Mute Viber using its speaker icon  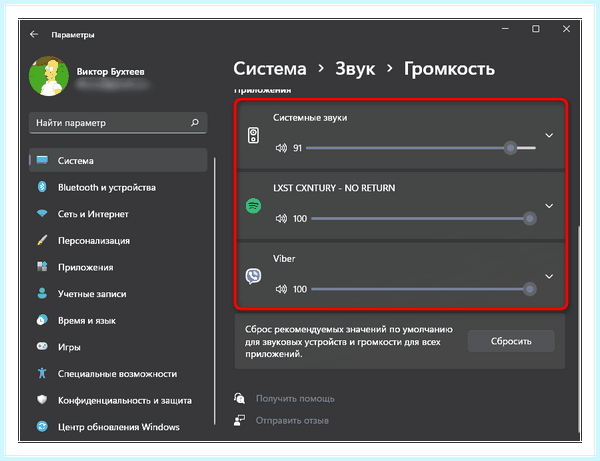click(281, 289)
